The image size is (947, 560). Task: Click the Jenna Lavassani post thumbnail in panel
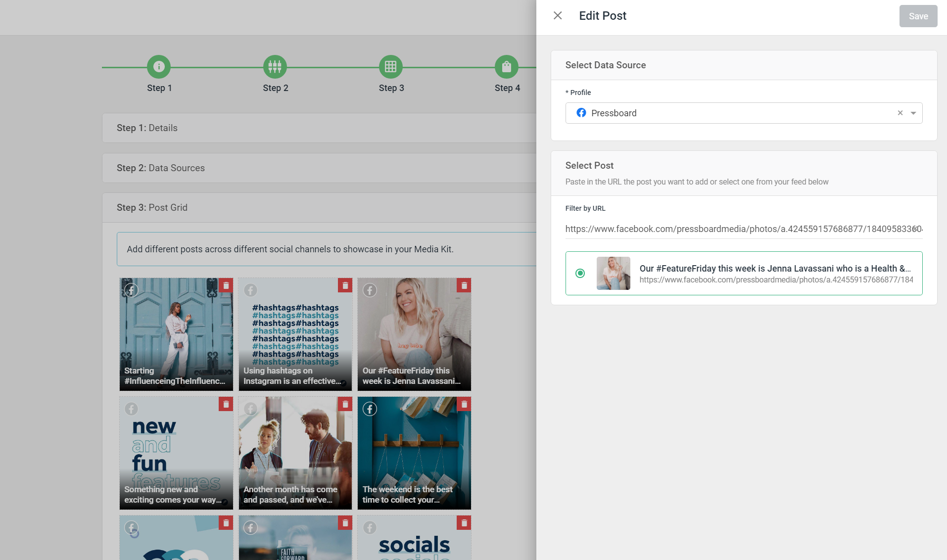613,273
